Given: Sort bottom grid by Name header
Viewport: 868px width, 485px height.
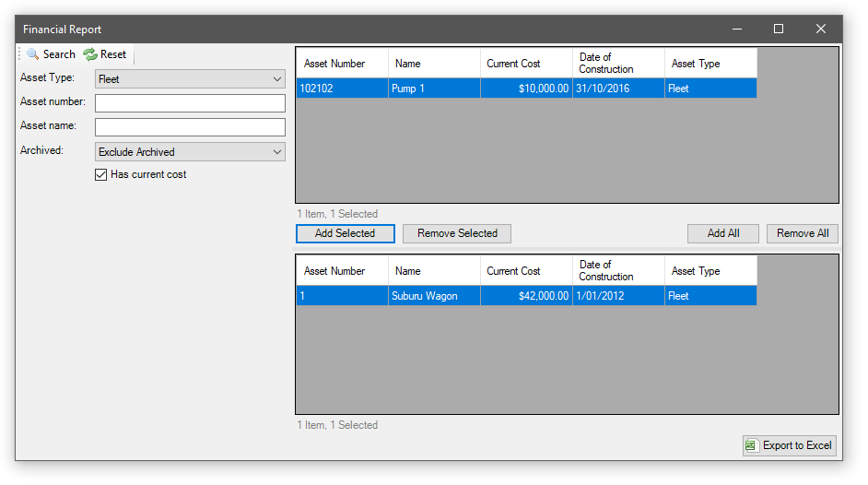Looking at the screenshot, I should pos(434,271).
